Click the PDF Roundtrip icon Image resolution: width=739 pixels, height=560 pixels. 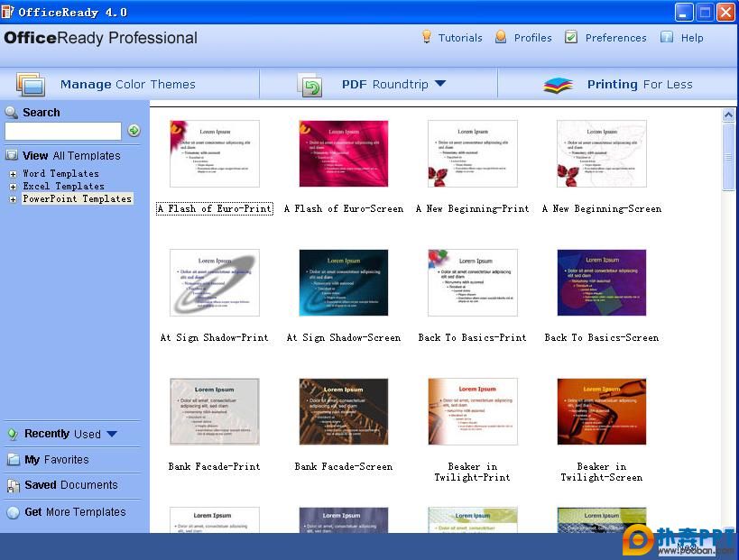pyautogui.click(x=310, y=86)
